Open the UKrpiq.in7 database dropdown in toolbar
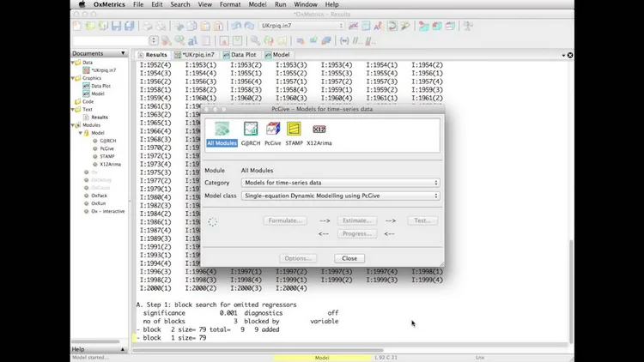The width and height of the screenshot is (644, 362). point(301,26)
